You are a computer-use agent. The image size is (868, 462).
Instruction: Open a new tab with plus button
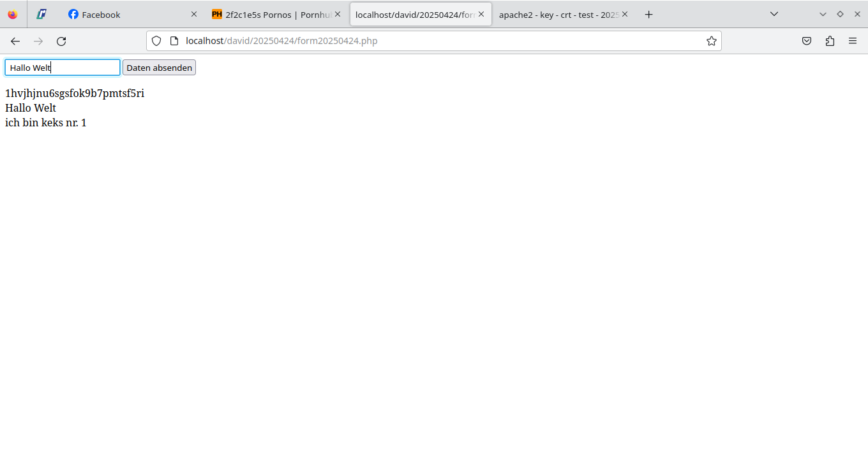click(x=648, y=14)
